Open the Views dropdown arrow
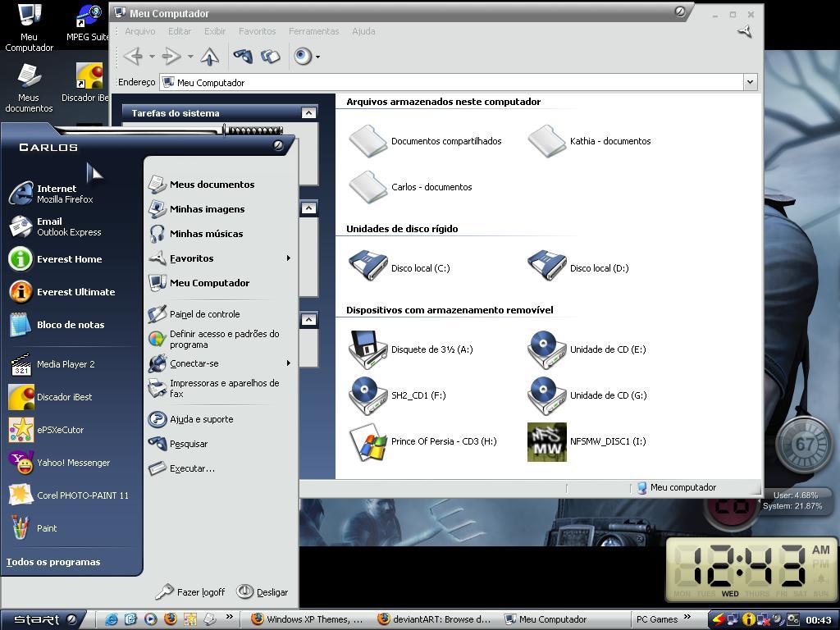Screen dimensions: 840x630 [x=317, y=57]
